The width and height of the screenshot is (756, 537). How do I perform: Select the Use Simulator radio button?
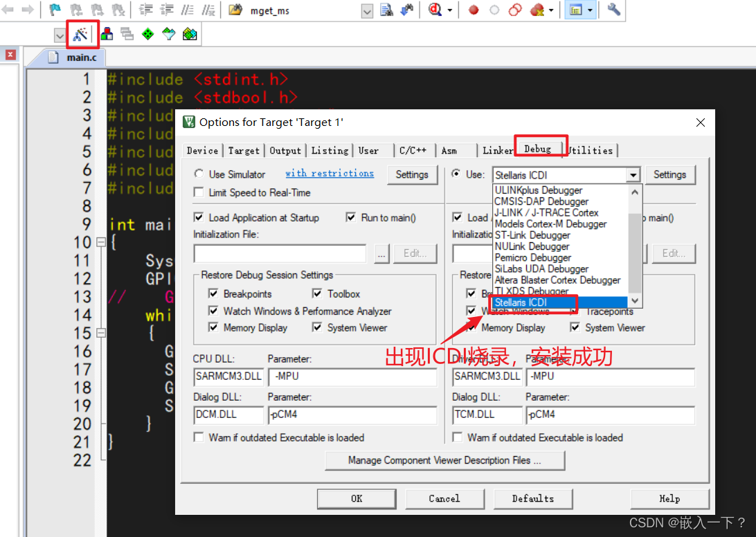click(x=199, y=174)
